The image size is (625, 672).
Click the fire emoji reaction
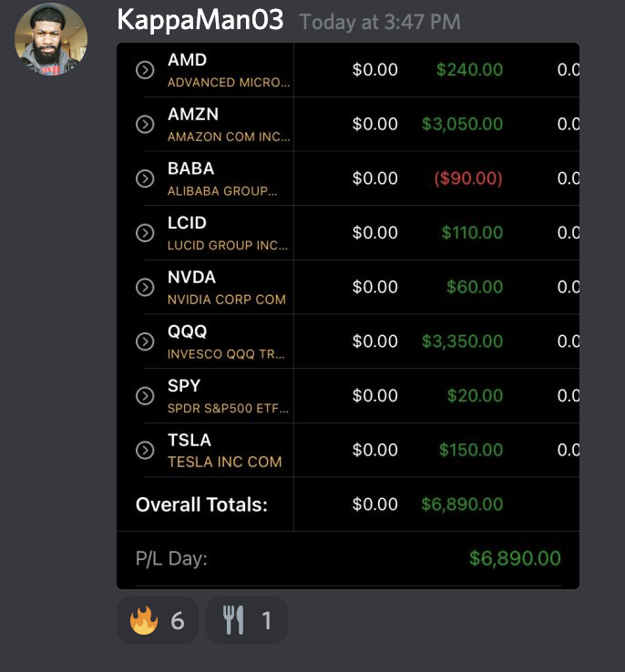coord(158,621)
